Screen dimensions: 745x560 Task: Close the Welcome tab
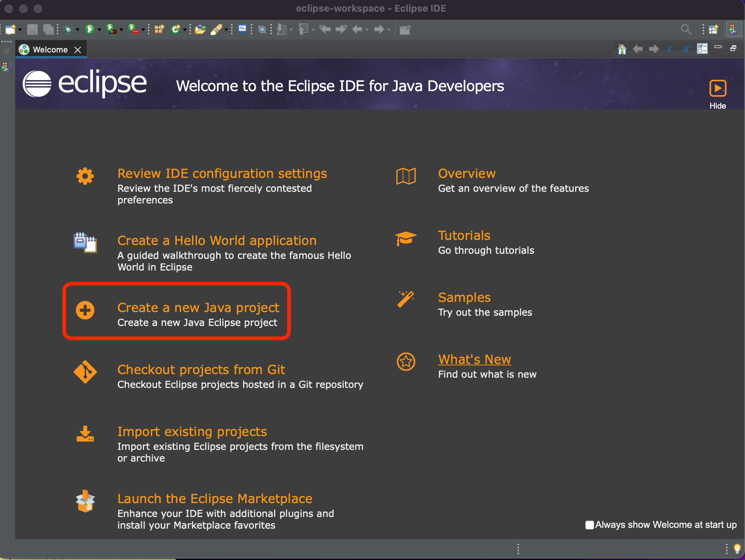tap(78, 50)
